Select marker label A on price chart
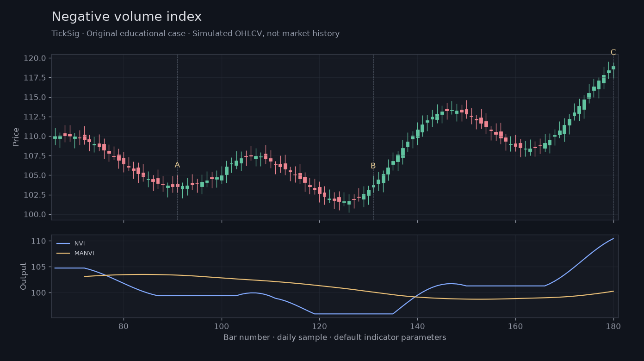644x361 pixels. point(177,165)
